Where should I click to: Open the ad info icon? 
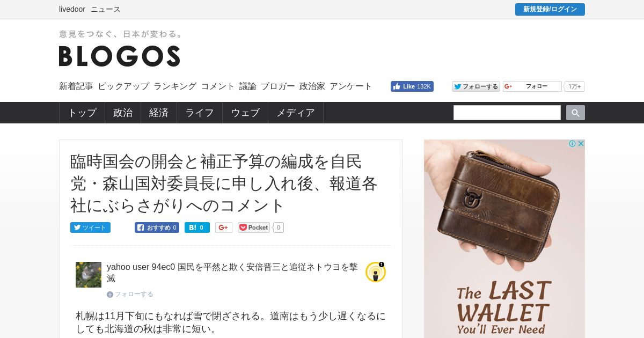click(573, 144)
